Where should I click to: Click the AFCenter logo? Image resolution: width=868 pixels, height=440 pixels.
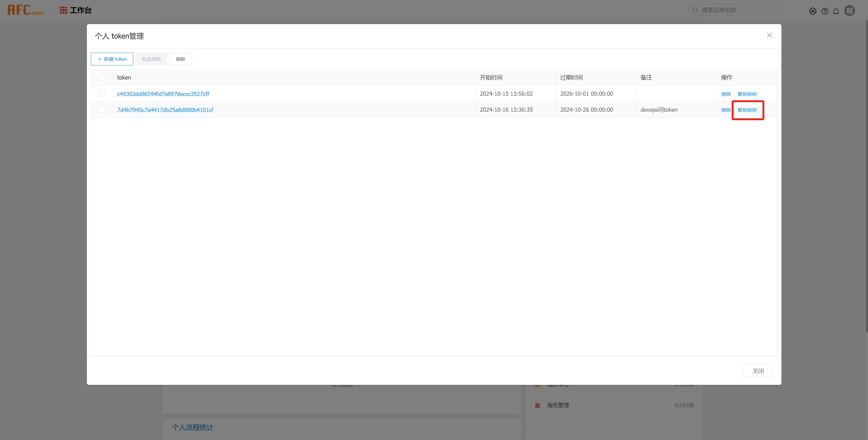26,10
